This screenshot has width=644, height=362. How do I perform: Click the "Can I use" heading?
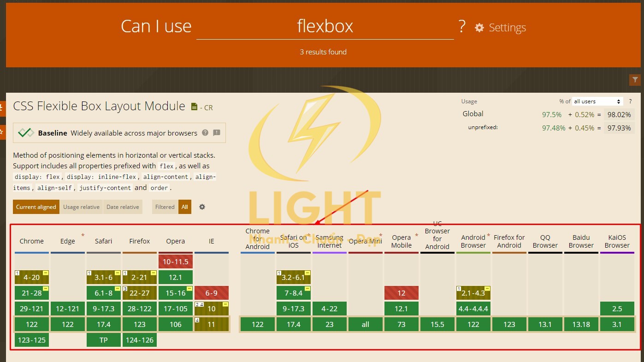click(156, 27)
